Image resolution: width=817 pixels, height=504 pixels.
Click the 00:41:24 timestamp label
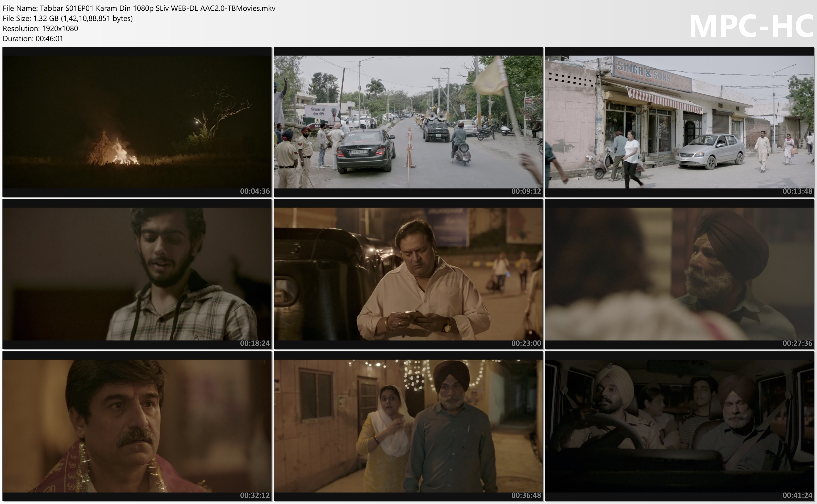(x=797, y=495)
